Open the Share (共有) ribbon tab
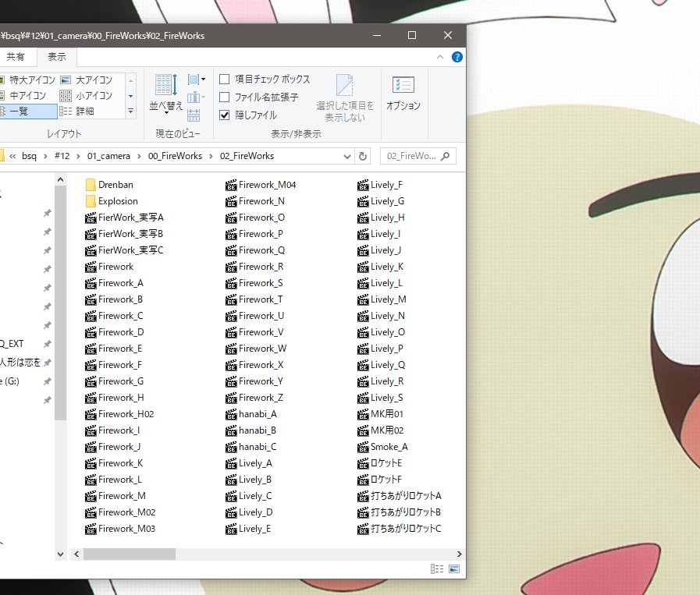The width and height of the screenshot is (700, 595). [16, 57]
